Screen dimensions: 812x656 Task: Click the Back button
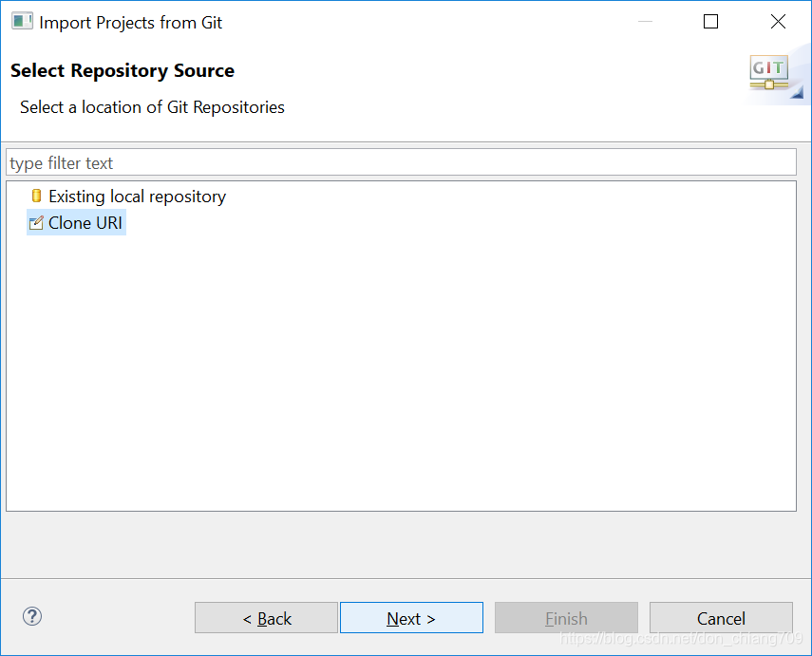pos(266,617)
